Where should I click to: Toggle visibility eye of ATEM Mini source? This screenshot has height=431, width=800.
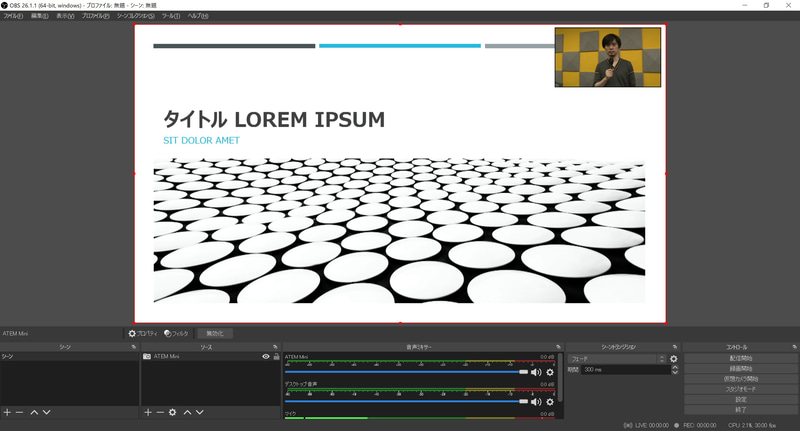pyautogui.click(x=266, y=357)
